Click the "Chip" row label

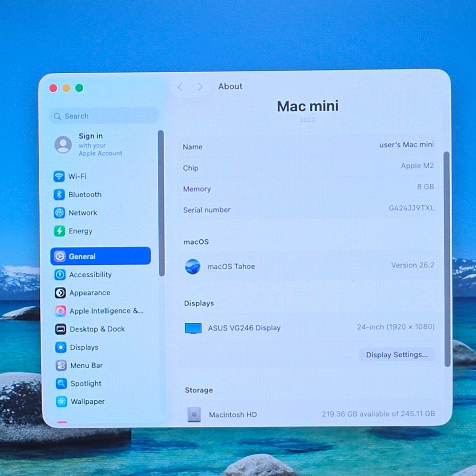click(191, 168)
